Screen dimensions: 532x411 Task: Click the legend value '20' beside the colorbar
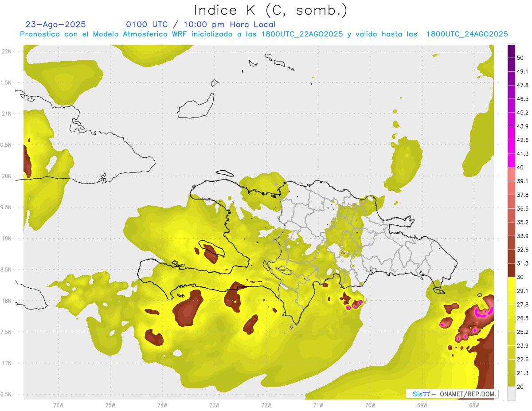tap(521, 387)
